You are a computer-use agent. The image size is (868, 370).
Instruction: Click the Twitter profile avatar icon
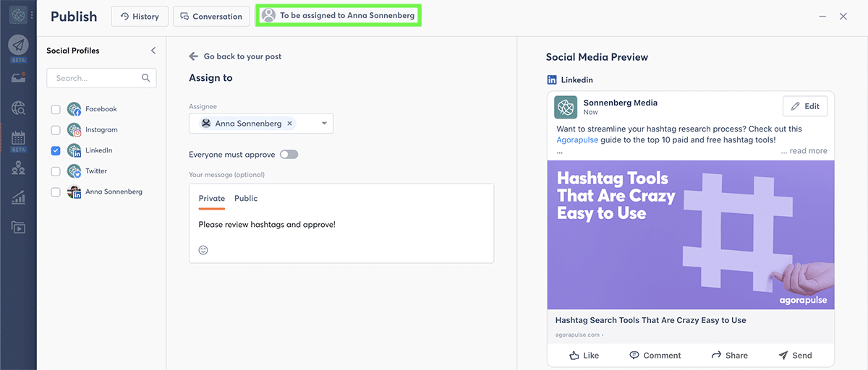74,171
